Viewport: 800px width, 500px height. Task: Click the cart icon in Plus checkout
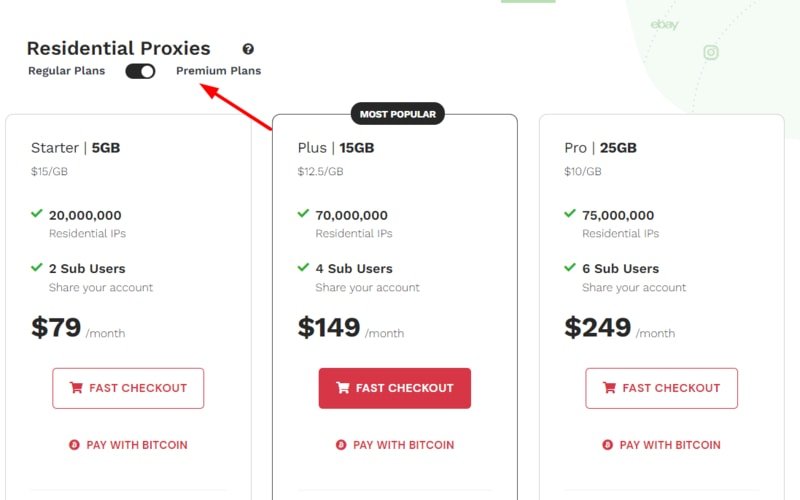point(343,388)
